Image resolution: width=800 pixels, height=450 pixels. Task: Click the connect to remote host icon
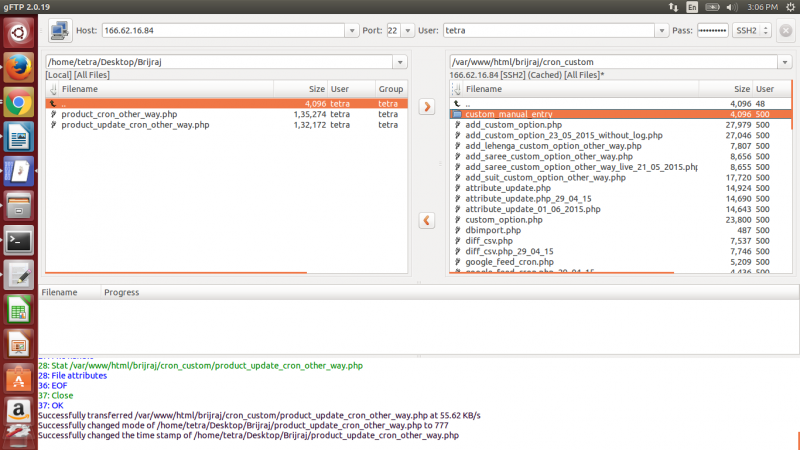pos(60,31)
